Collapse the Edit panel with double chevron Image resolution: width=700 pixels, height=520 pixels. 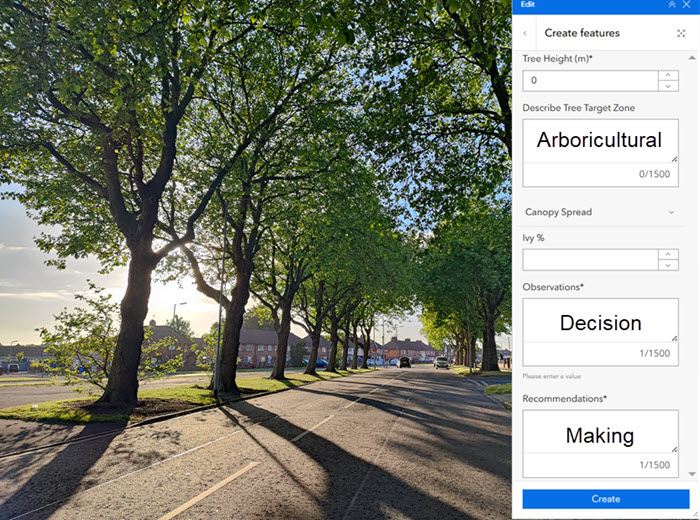tap(672, 5)
